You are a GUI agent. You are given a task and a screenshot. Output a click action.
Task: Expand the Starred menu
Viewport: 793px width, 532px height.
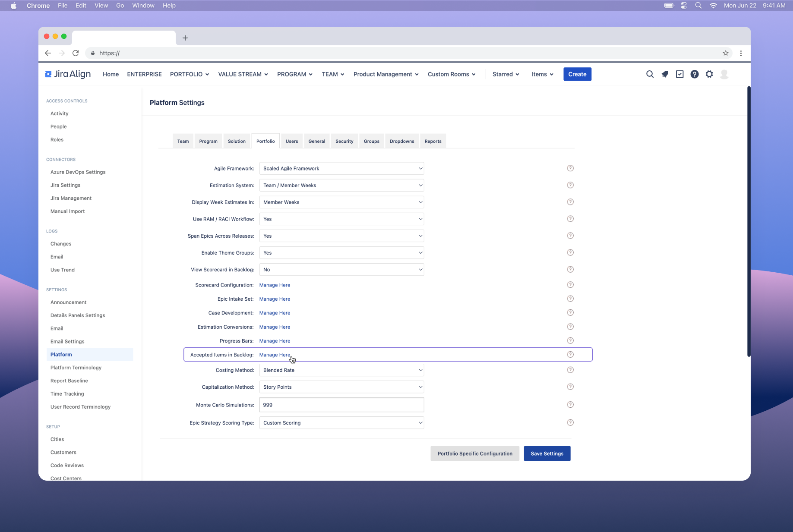click(506, 74)
